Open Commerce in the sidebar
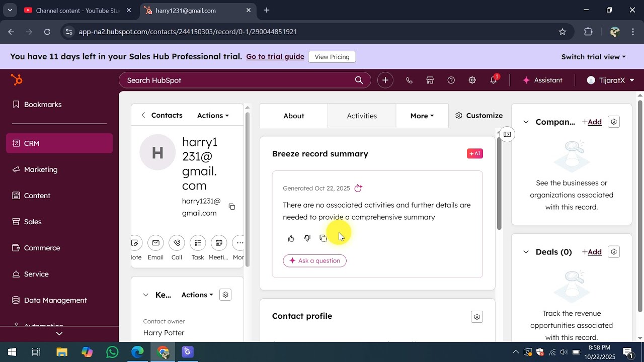 (59, 248)
